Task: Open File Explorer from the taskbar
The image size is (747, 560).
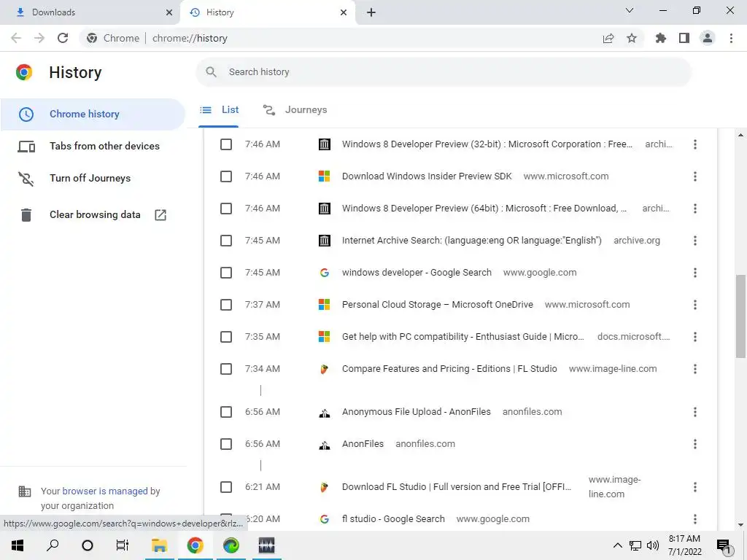Action: [x=159, y=545]
